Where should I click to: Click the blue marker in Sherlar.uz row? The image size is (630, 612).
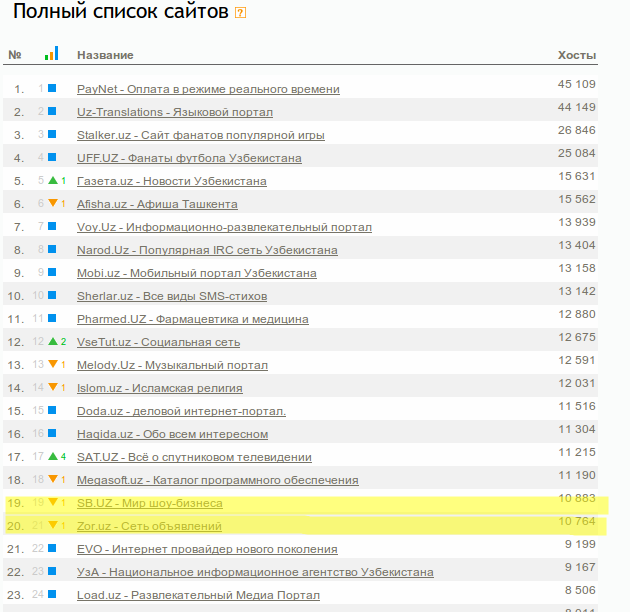52,295
